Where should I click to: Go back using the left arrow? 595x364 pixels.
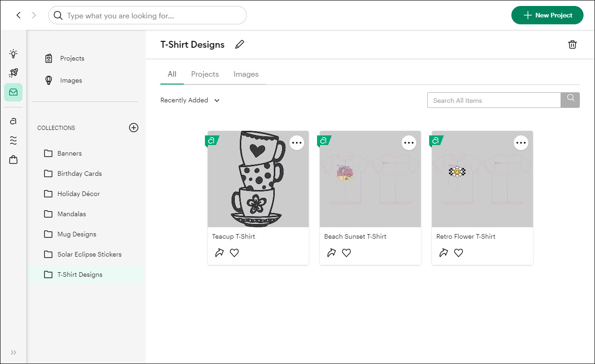click(18, 15)
